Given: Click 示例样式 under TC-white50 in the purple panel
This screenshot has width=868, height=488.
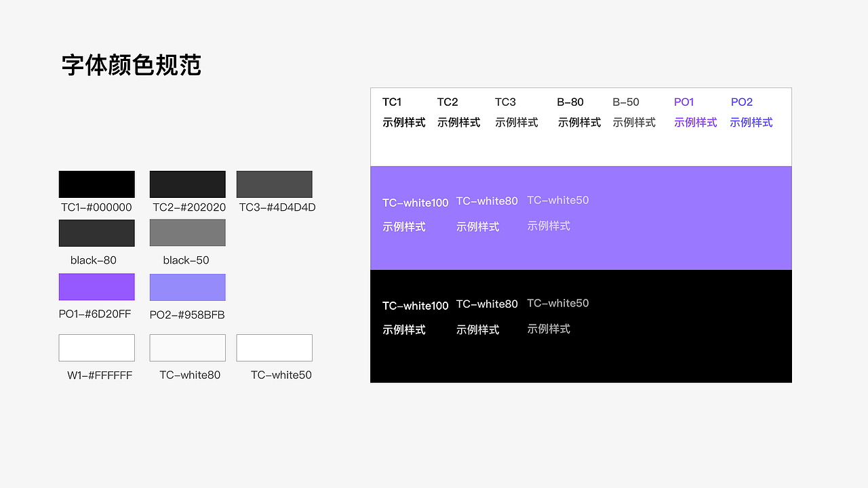Looking at the screenshot, I should coord(549,226).
